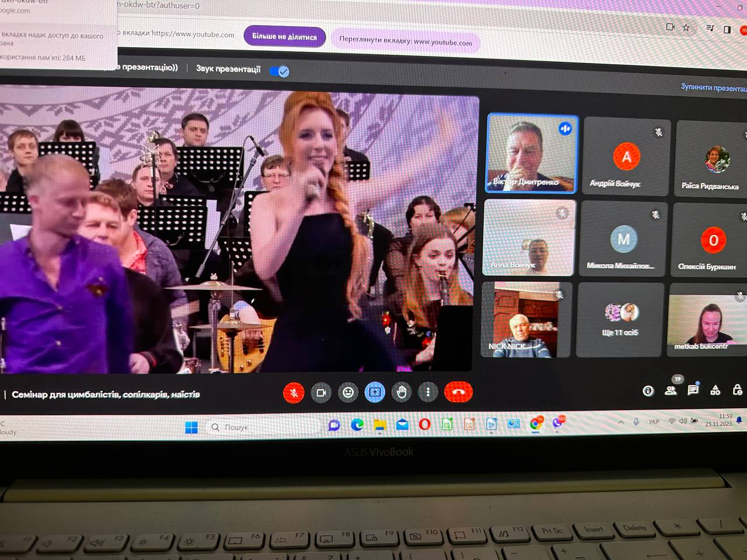Toggle the Звук презентації switch
Screen dimensions: 747x560
[x=279, y=71]
